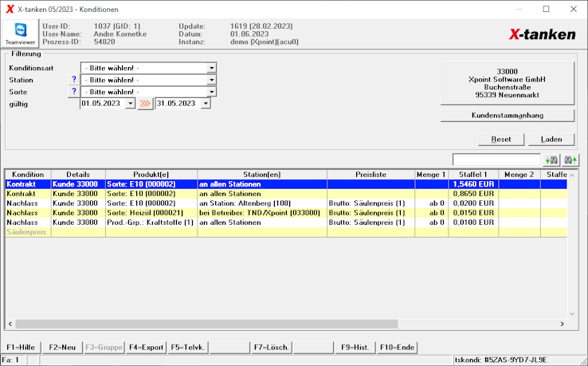
Task: Click F2=Neu button
Action: [62, 348]
